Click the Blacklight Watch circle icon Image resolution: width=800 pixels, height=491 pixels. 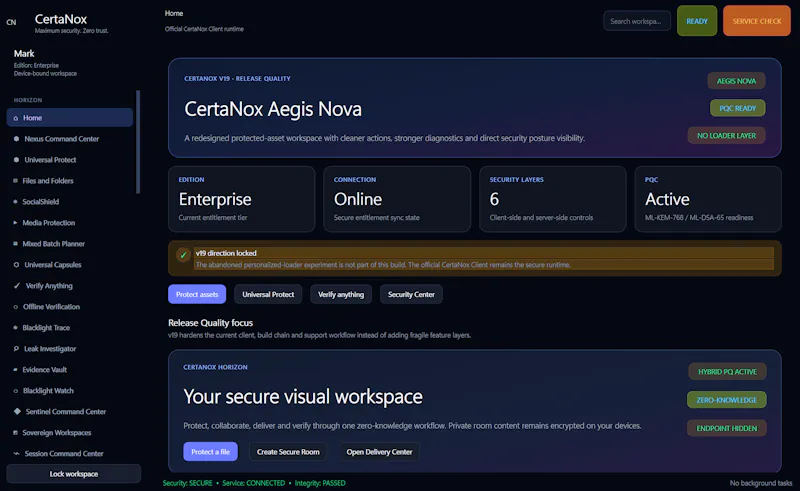(x=16, y=390)
